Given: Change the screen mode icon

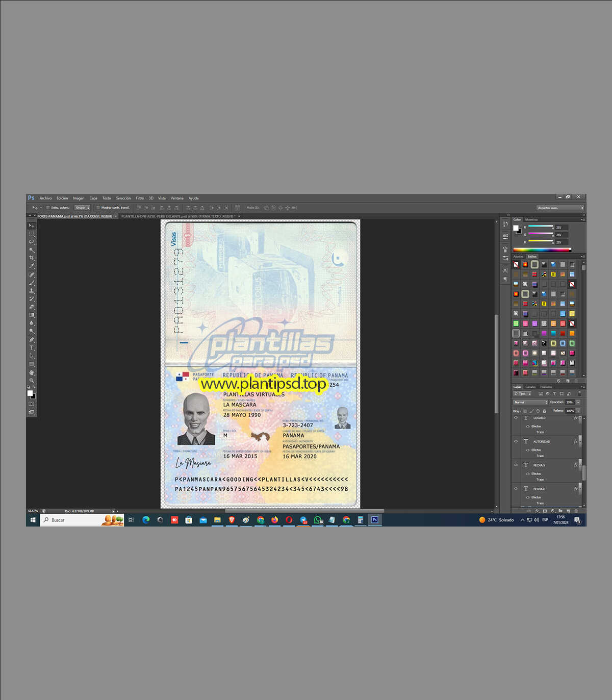Looking at the screenshot, I should coord(32,412).
